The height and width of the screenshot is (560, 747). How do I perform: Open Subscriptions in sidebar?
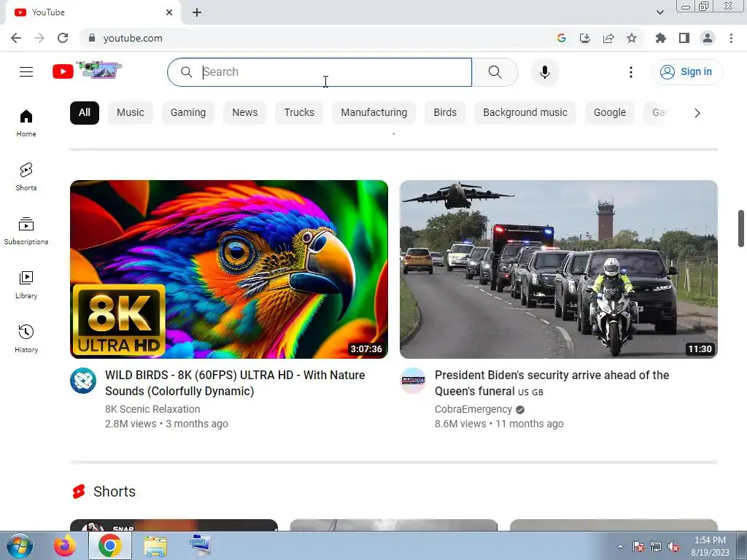(26, 231)
